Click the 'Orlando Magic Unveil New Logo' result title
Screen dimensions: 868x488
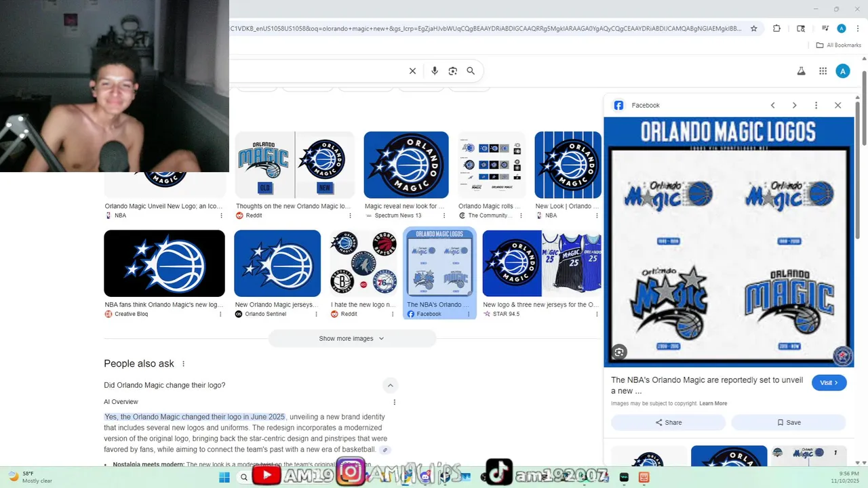pos(163,206)
